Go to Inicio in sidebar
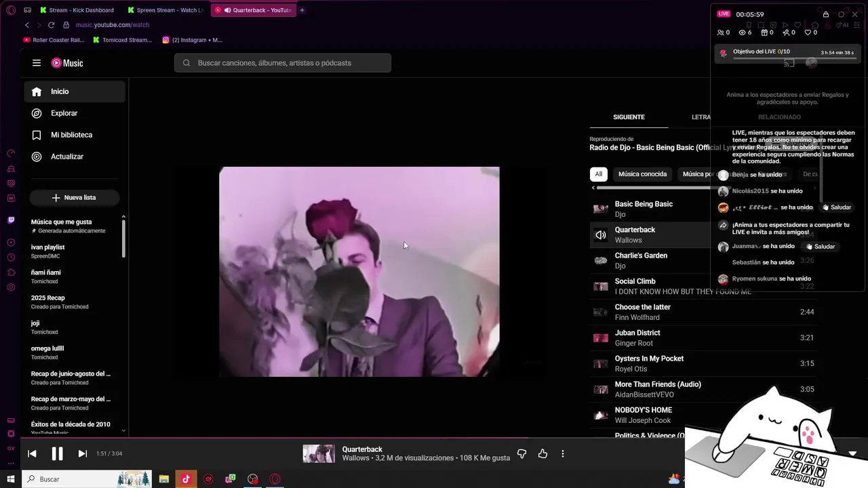This screenshot has width=868, height=488. 75,91
